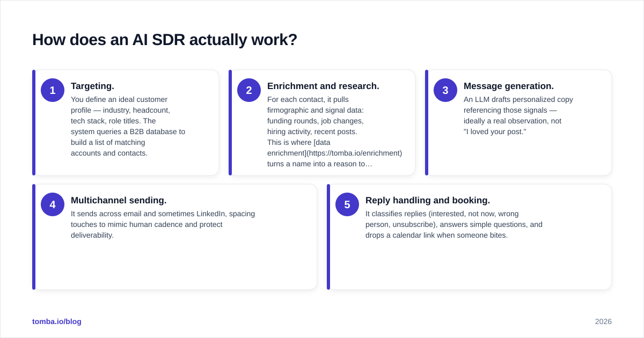Click the line 'You define an ideal customer'
The width and height of the screenshot is (644, 338).
(x=119, y=99)
